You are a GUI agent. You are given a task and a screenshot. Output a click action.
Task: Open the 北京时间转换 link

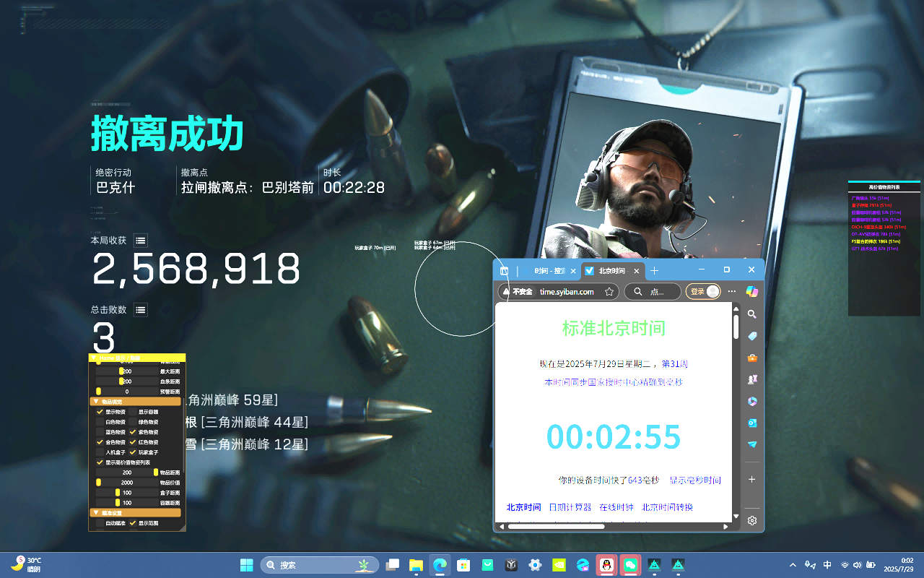[x=667, y=507]
